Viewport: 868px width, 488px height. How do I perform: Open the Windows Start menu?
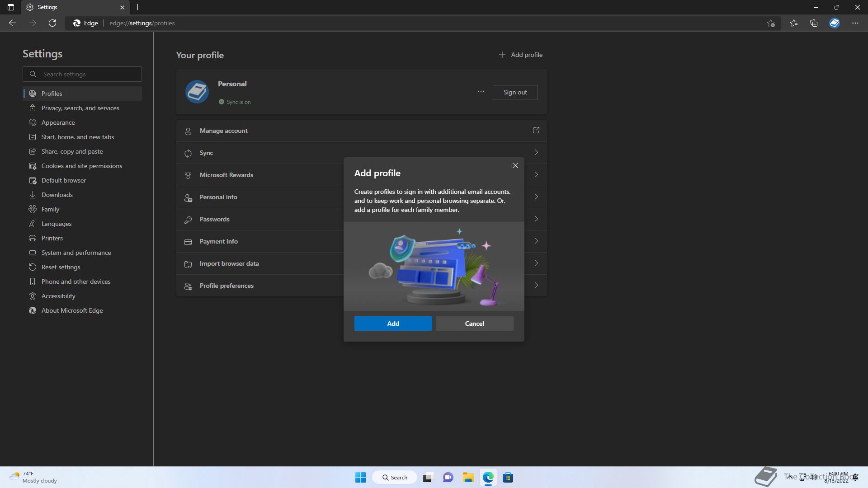360,478
